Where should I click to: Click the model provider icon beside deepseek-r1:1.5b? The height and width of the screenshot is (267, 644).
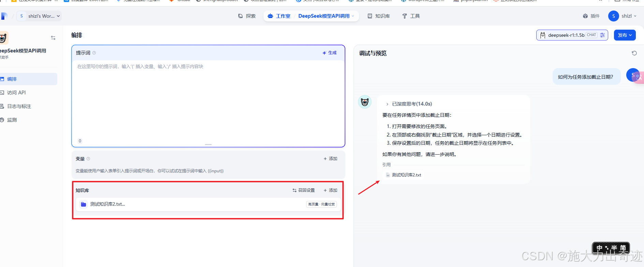[543, 35]
